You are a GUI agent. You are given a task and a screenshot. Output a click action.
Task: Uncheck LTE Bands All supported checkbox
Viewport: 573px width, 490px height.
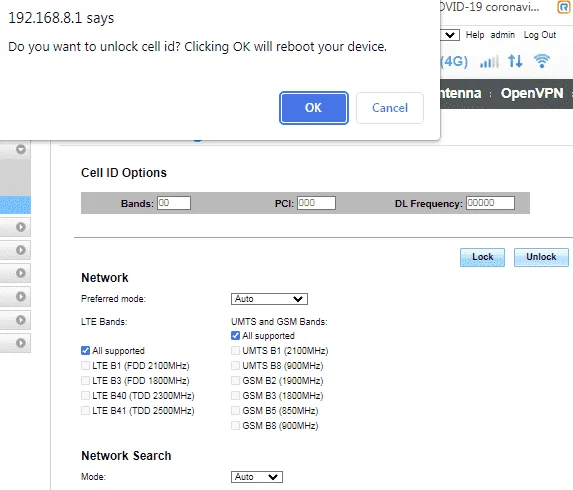(85, 351)
